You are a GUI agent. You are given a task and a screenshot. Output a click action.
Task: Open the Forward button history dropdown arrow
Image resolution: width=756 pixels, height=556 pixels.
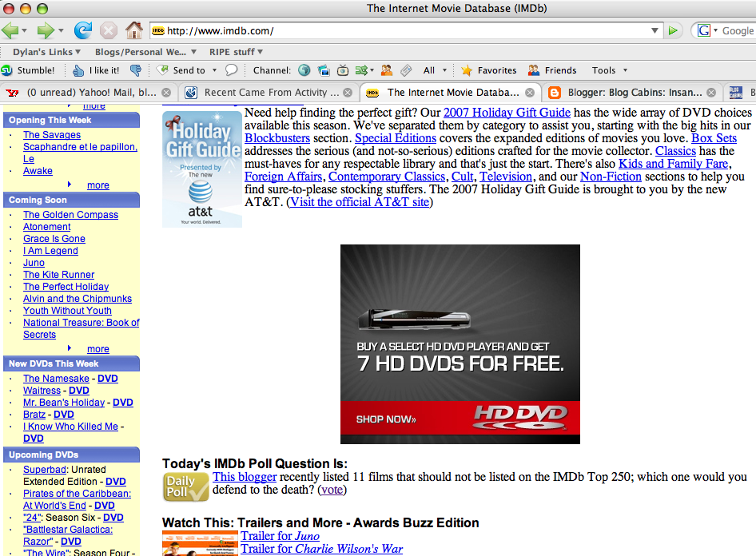[61, 31]
